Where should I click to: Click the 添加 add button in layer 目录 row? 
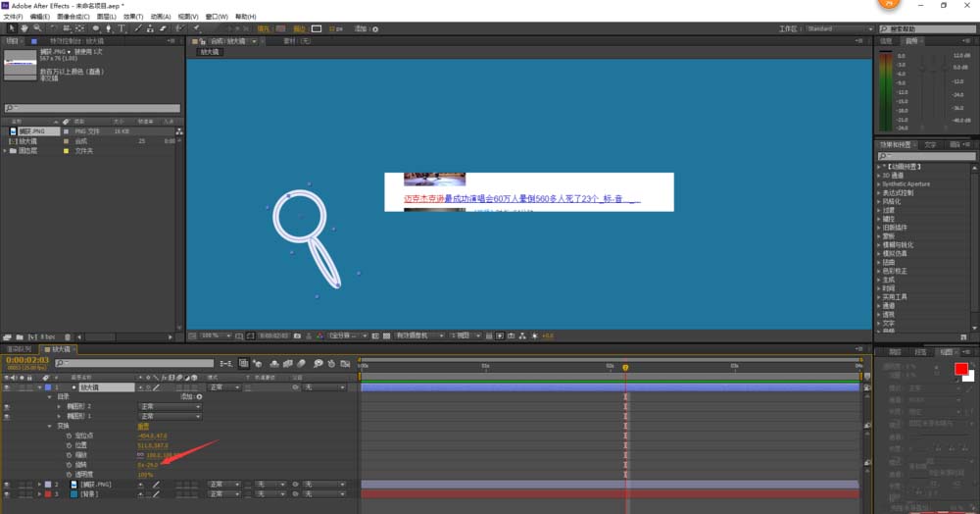coord(199,396)
